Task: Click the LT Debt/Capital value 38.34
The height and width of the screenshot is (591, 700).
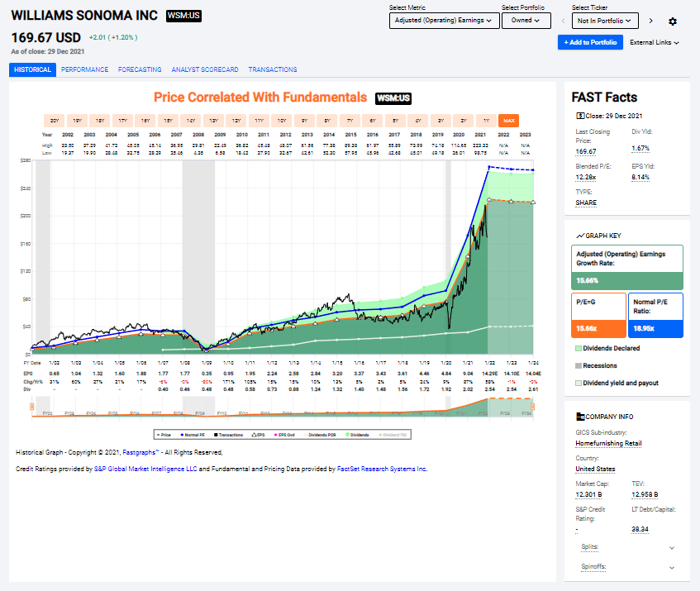Action: (x=640, y=529)
